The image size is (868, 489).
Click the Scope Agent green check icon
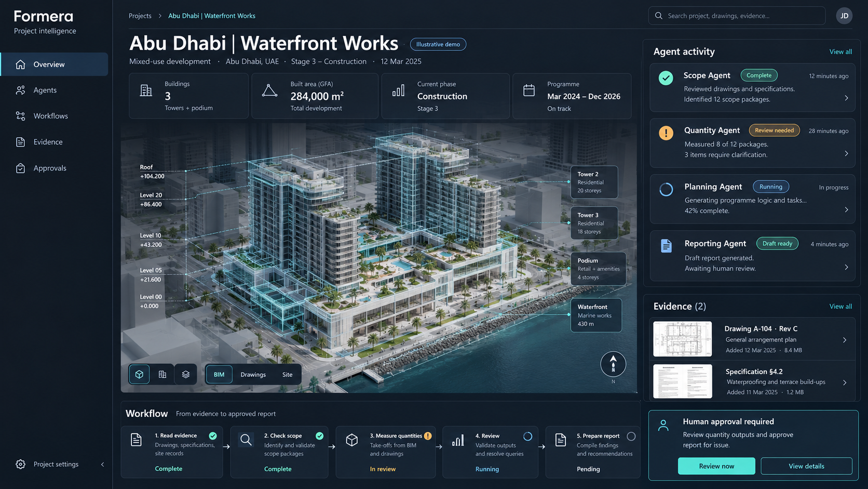tap(666, 78)
